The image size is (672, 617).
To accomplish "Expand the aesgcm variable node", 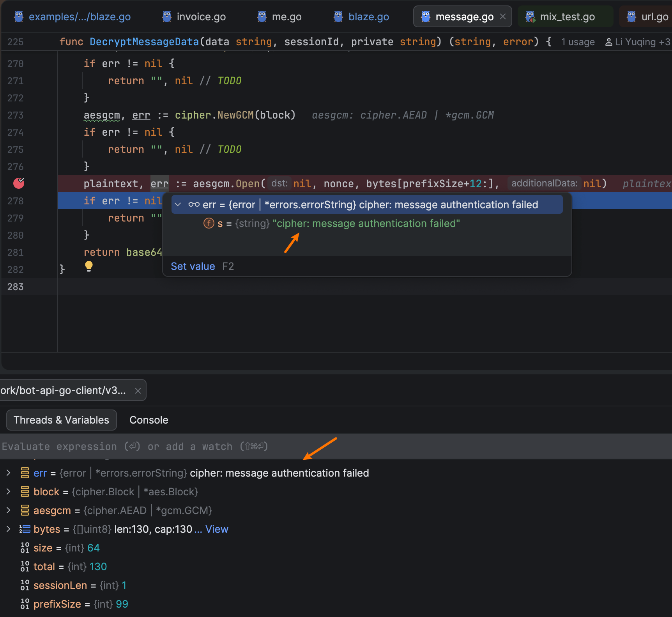I will [8, 511].
